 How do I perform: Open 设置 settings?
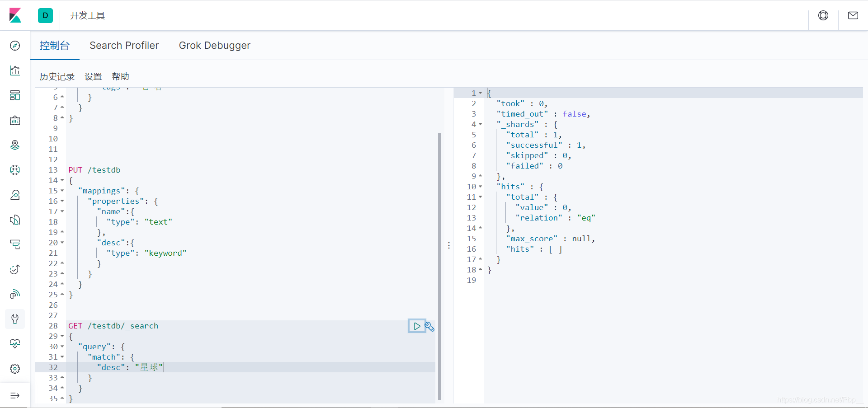click(94, 76)
